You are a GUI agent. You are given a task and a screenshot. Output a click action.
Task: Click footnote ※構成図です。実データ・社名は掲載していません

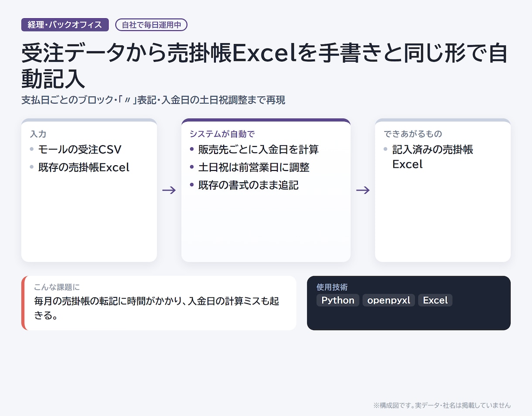click(442, 406)
